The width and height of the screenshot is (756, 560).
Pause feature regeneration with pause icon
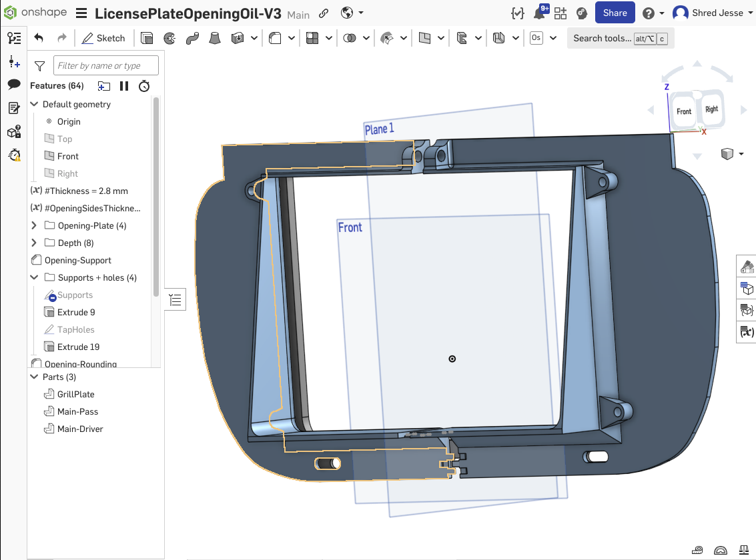124,86
